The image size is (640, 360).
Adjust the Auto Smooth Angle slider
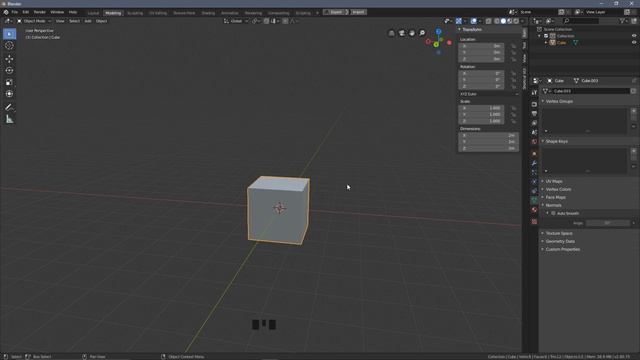coord(608,223)
